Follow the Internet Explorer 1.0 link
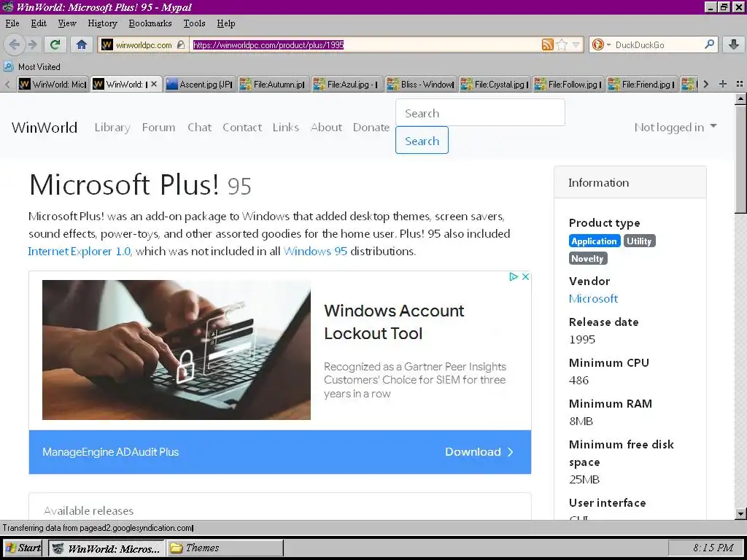The image size is (747, 560). pyautogui.click(x=79, y=251)
